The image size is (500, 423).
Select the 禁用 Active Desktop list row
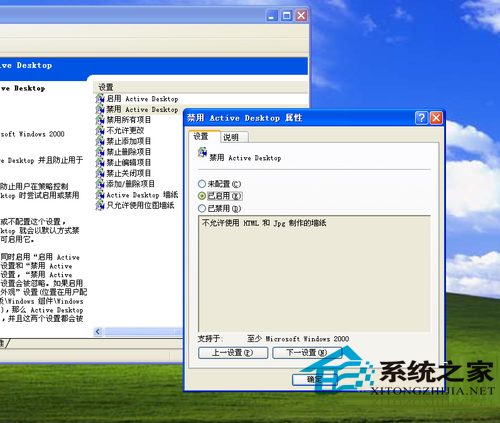[x=137, y=109]
